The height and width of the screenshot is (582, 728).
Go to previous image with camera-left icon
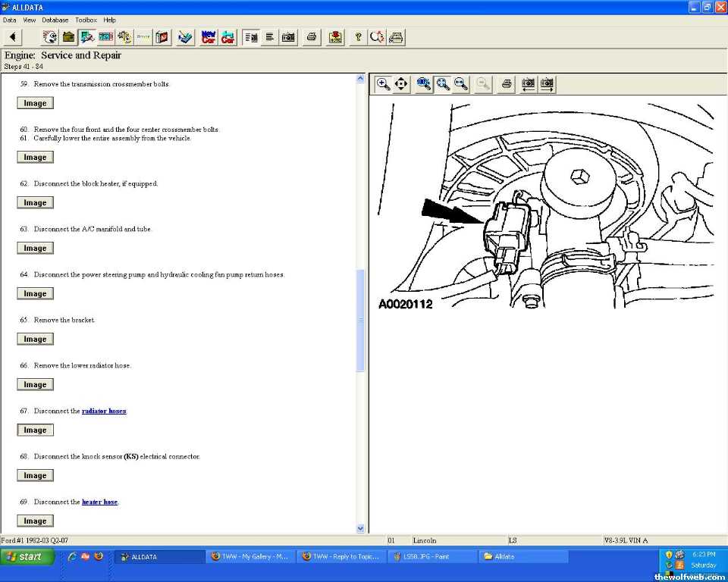pos(529,84)
